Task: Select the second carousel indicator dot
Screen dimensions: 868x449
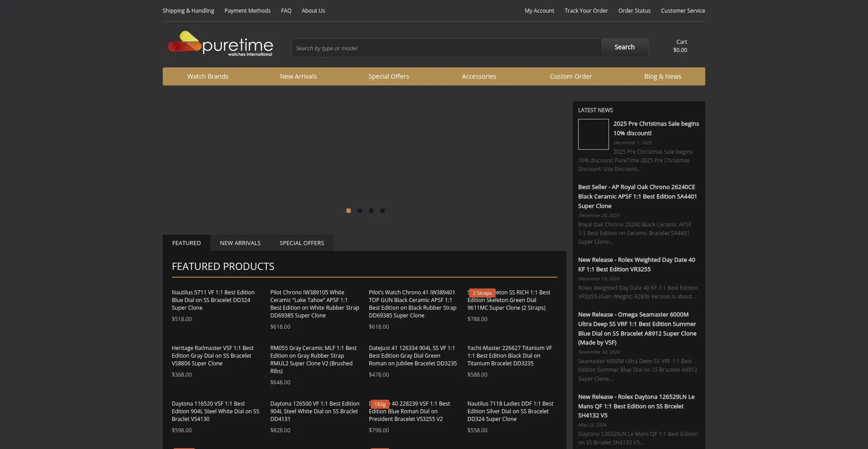Action: [x=360, y=210]
